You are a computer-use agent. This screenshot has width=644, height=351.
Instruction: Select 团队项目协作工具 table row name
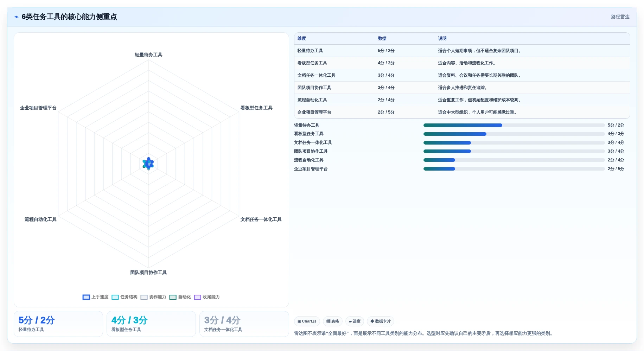(x=314, y=88)
